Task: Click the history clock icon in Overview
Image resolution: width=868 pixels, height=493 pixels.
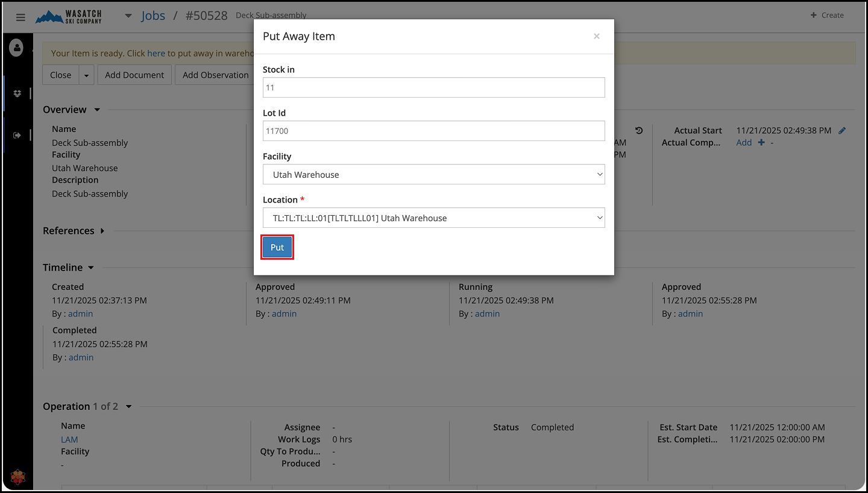Action: coord(639,130)
